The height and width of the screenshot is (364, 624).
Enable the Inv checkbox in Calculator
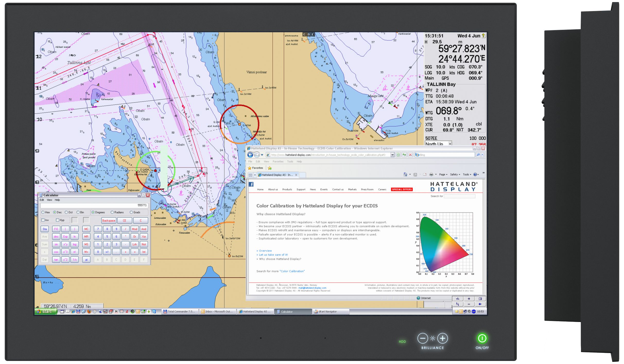pyautogui.click(x=43, y=220)
